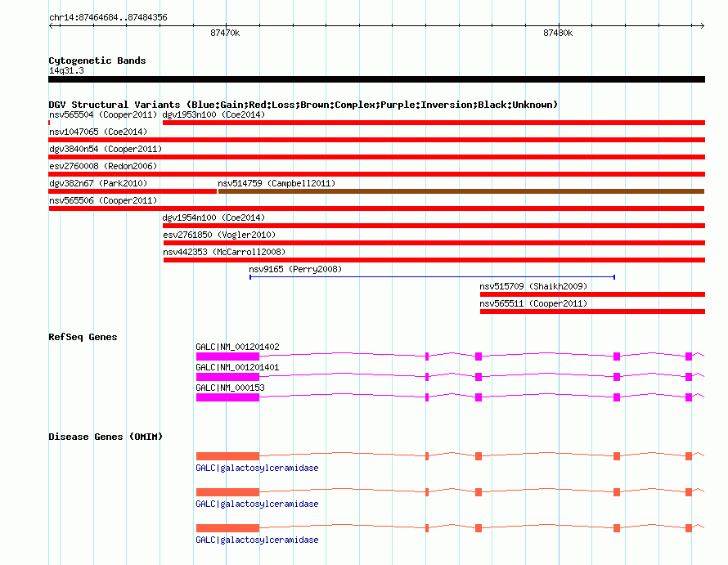Viewport: 728px width, 565px height.
Task: Select the Cytogenetic Bands track title
Action: tap(97, 61)
